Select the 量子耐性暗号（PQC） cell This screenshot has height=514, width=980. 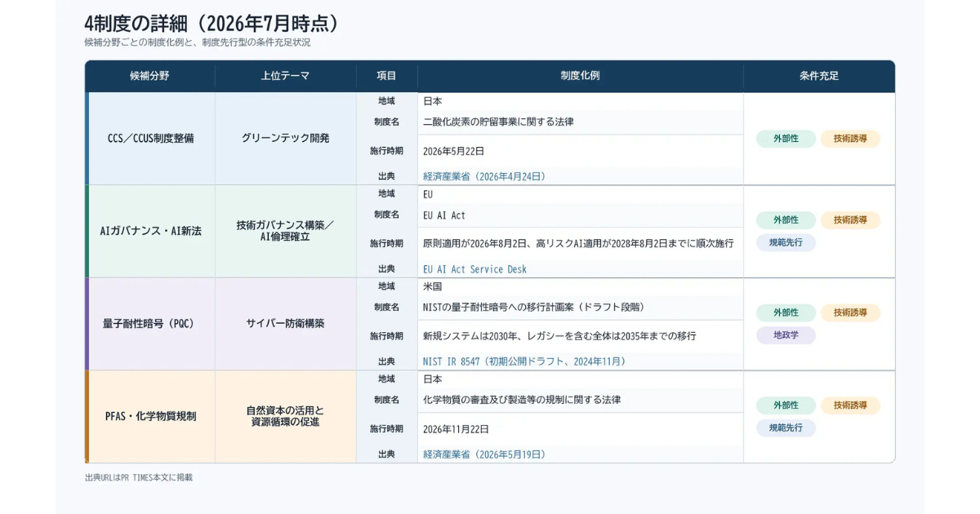(x=151, y=324)
